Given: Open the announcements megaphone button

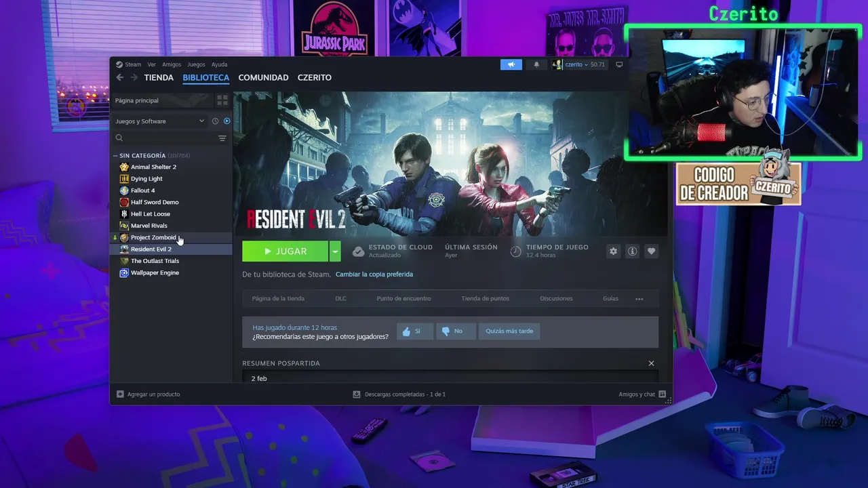Looking at the screenshot, I should point(511,64).
